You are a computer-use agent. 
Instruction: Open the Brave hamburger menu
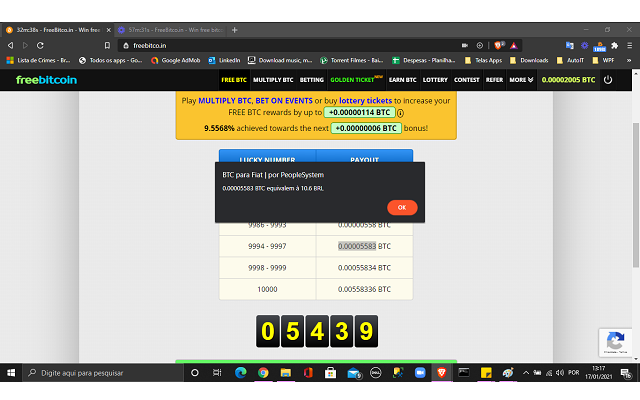click(x=629, y=45)
